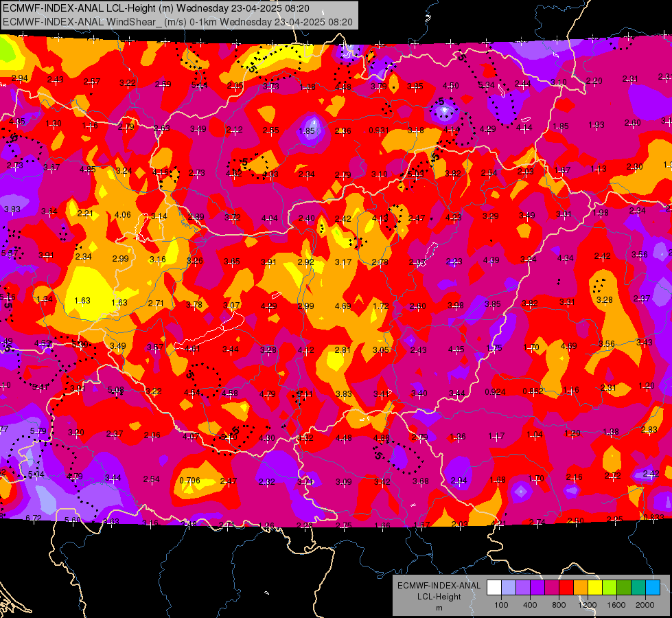Click the grid value 4.04
The width and height of the screenshot is (672, 618).
[x=270, y=218]
